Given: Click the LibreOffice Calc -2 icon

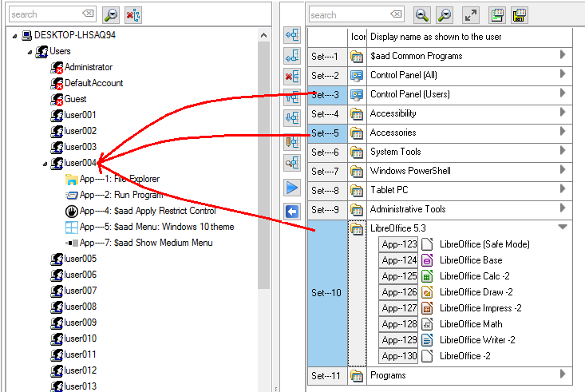Looking at the screenshot, I should point(427,276).
